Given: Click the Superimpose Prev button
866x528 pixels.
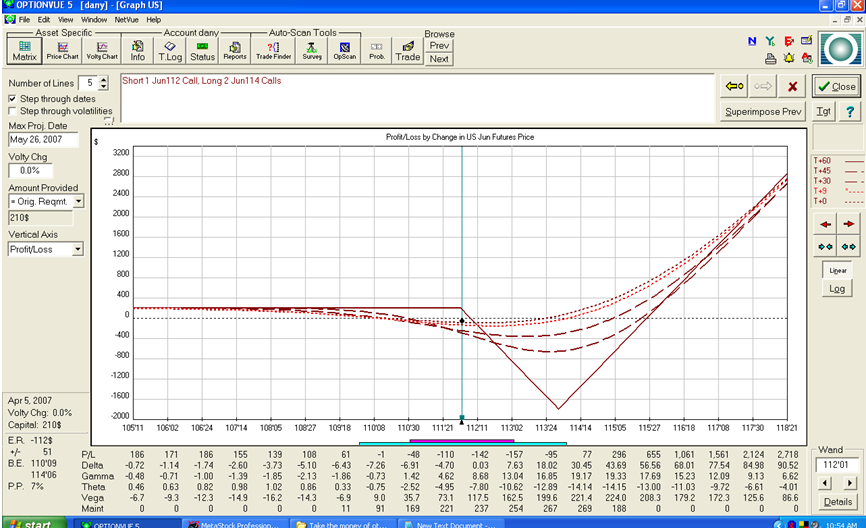Looking at the screenshot, I should click(763, 112).
